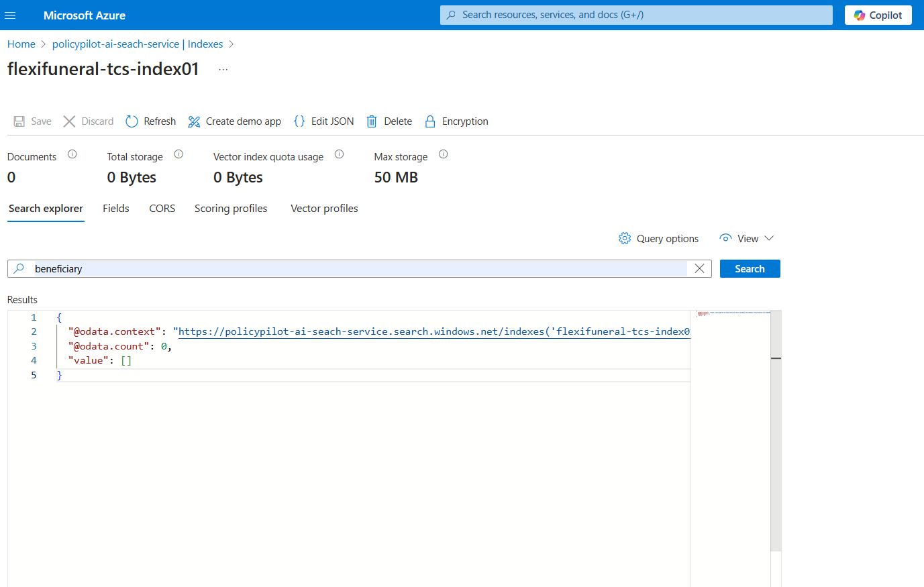Go to the Home breadcrumb
This screenshot has height=587, width=924.
click(x=21, y=44)
